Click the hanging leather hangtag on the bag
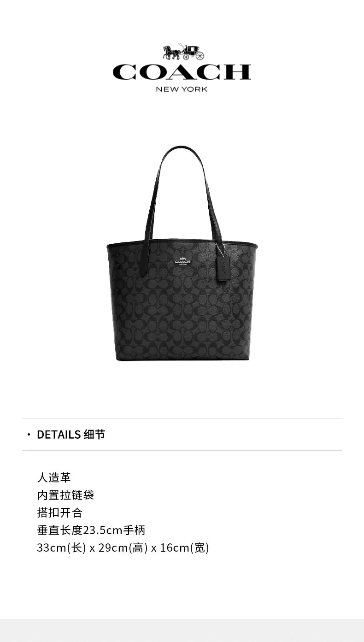Image resolution: width=364 pixels, height=642 pixels. 224,268
